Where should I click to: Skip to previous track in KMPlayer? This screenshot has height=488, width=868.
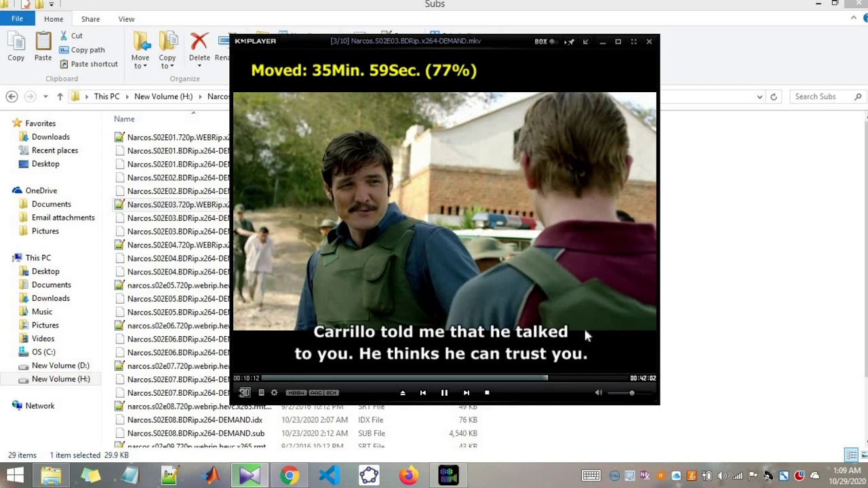point(423,392)
